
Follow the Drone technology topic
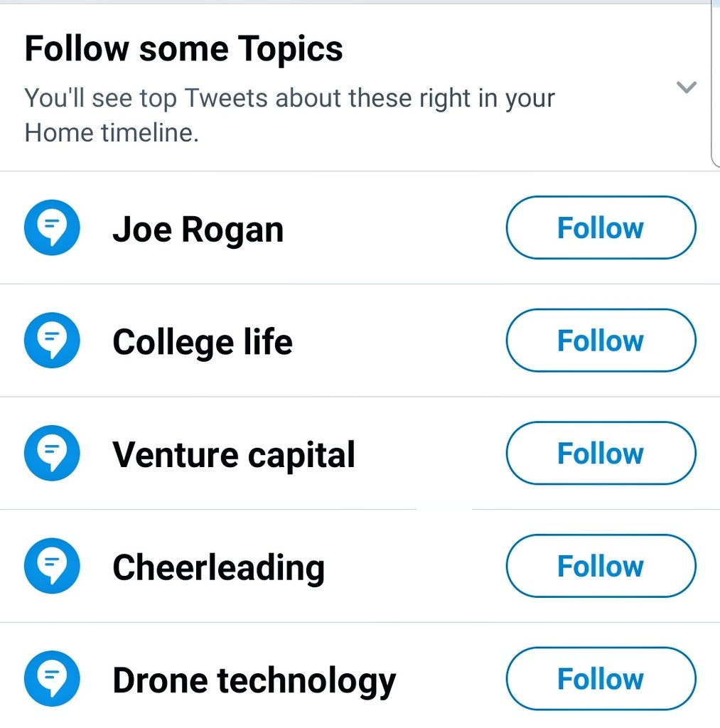tap(601, 679)
